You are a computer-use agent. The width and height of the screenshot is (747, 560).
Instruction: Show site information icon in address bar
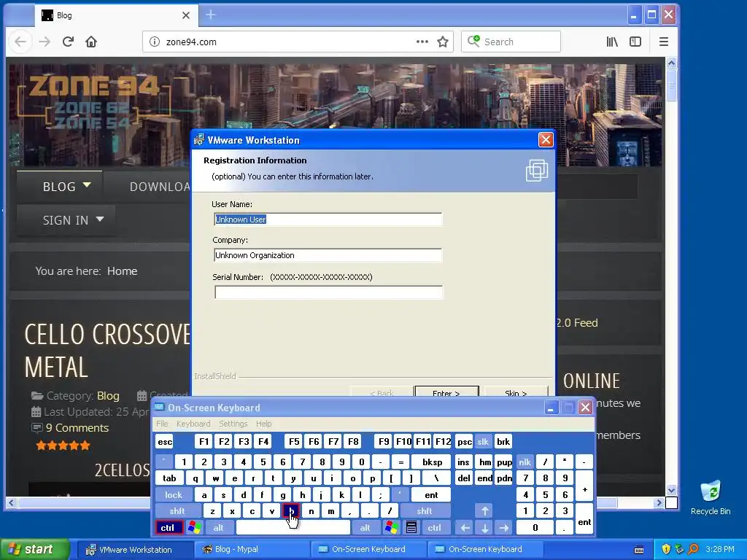tap(155, 42)
